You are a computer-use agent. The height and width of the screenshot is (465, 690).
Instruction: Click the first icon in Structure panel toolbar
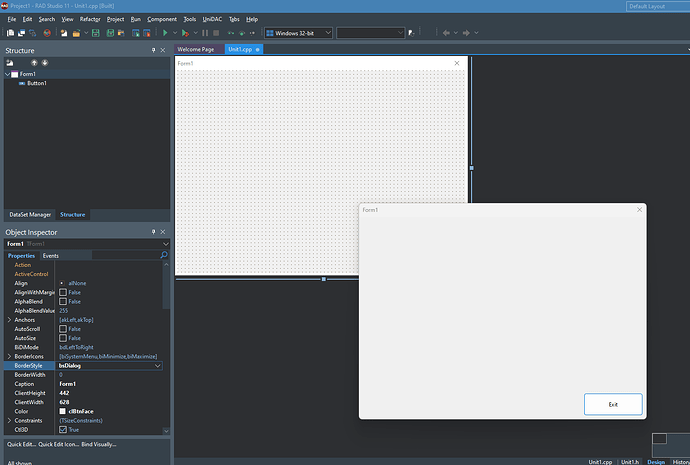(10, 63)
